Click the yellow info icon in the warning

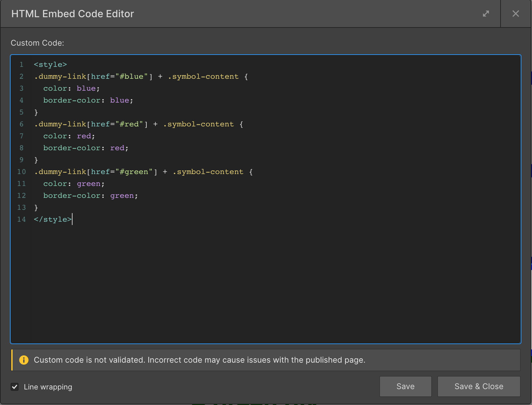coord(24,360)
